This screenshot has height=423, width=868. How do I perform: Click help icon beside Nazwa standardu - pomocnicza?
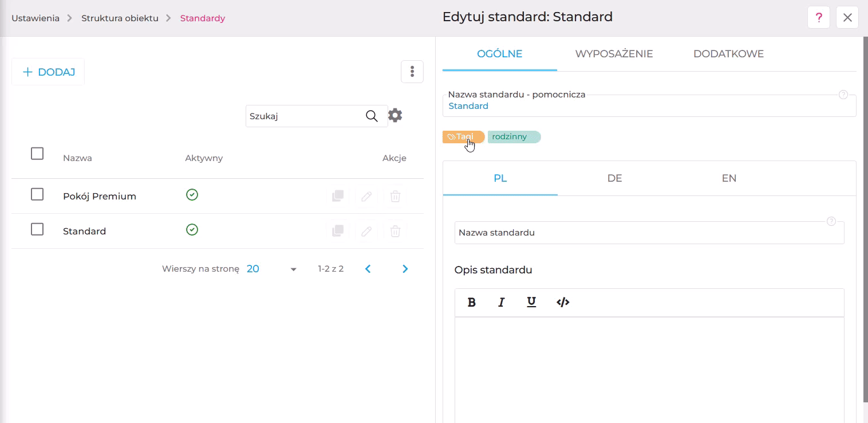[x=843, y=95]
